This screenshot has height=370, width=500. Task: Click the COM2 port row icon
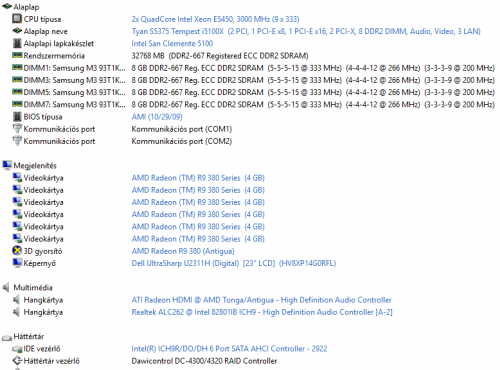click(x=17, y=141)
